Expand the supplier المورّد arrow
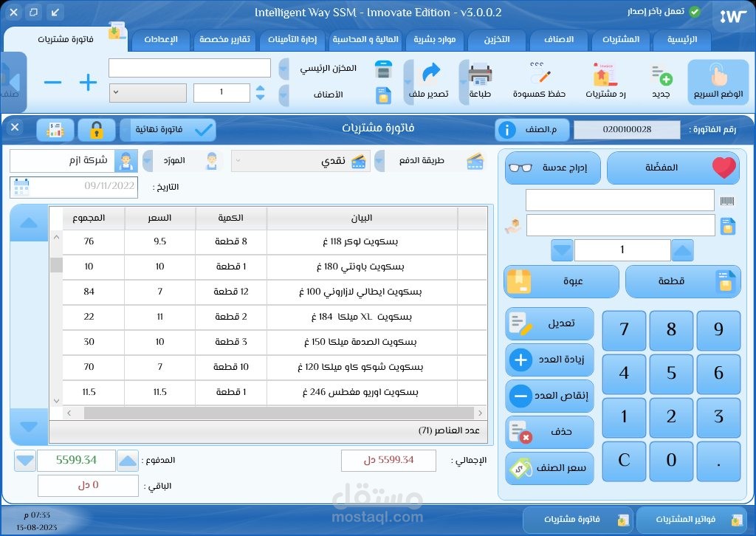This screenshot has width=756, height=536. (148, 161)
